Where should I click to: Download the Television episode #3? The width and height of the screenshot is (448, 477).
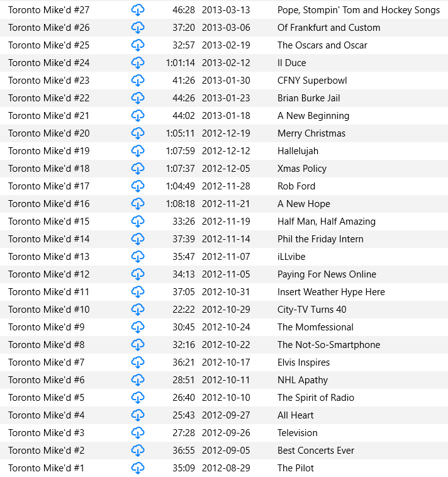pos(138,433)
